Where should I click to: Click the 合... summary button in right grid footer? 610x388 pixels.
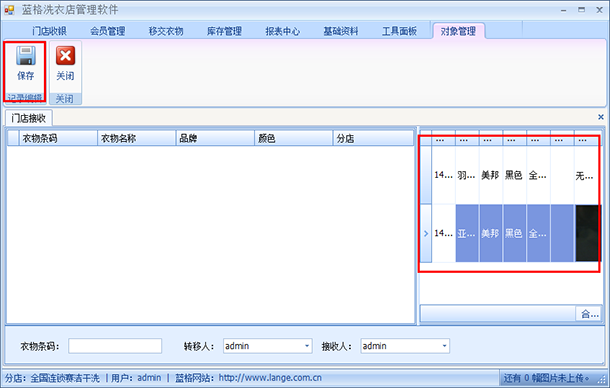tap(589, 314)
